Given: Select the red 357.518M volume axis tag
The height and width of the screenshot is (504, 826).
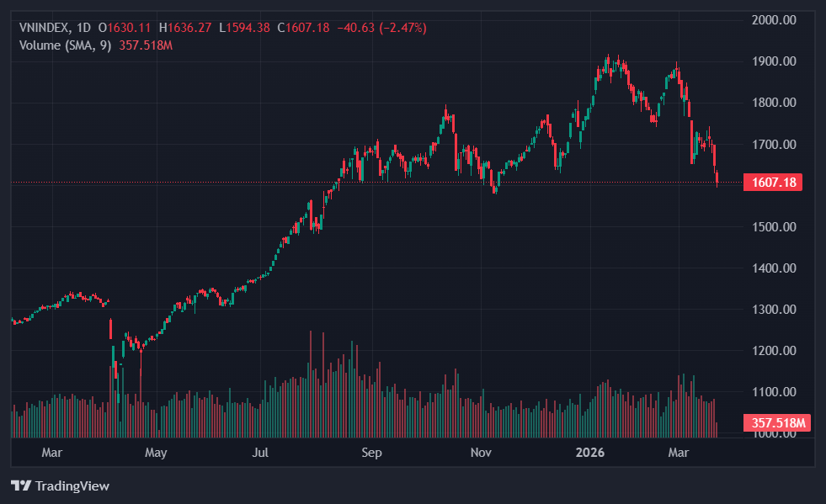Looking at the screenshot, I should pos(777,422).
